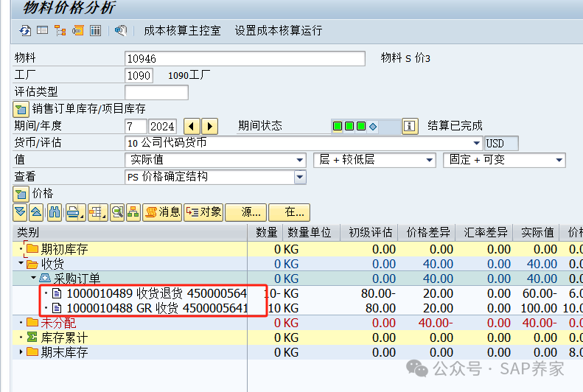Screen dimensions: 583x392
Task: Click the print icon in tree toolbar
Action: [x=75, y=212]
